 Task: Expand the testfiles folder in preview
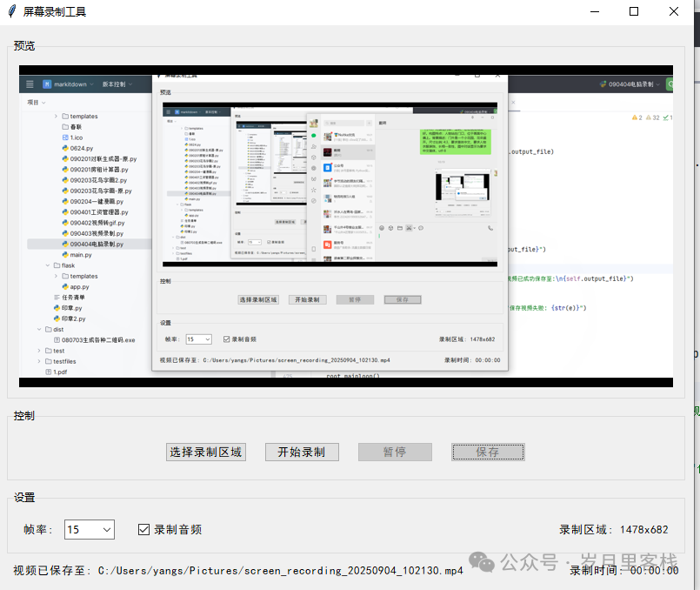(x=39, y=361)
